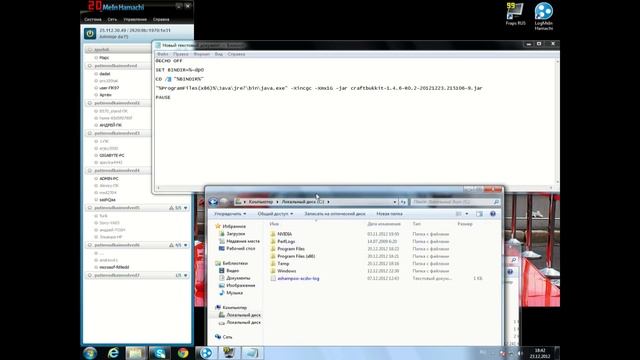Select the Windows folder name

[x=287, y=271]
